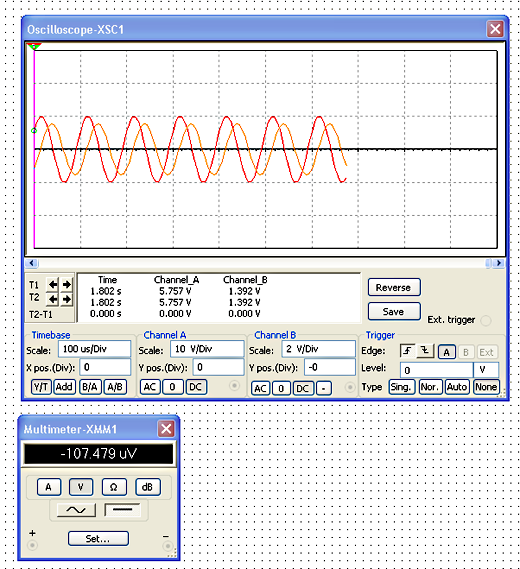Image resolution: width=520 pixels, height=569 pixels.
Task: Switch multimeter to ohm resistance mode
Action: point(114,487)
